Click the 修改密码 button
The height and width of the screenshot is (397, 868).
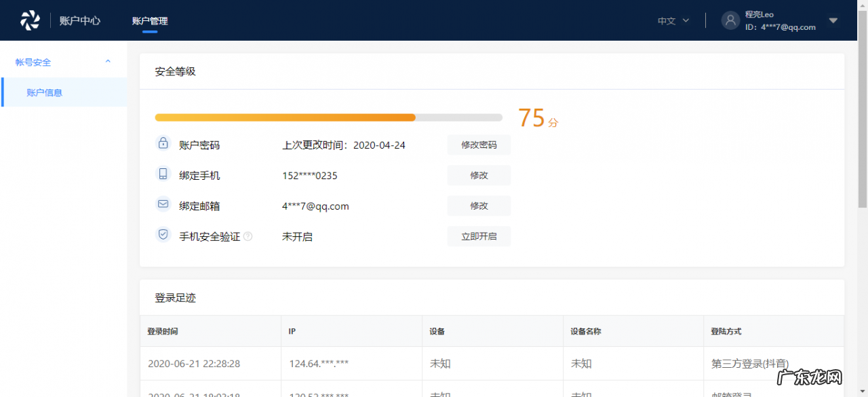coord(479,144)
